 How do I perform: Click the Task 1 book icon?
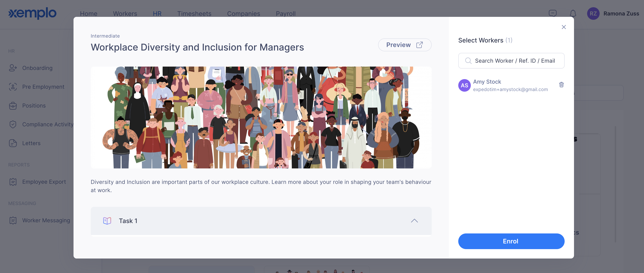tap(107, 221)
